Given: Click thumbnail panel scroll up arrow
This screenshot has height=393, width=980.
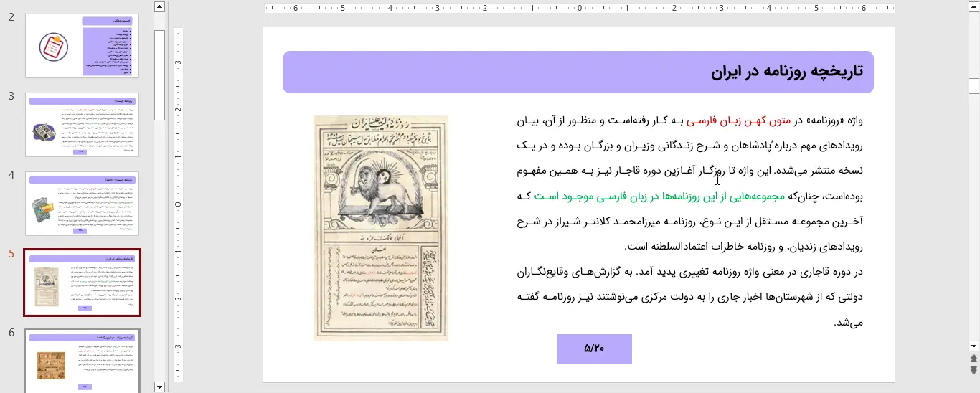Looking at the screenshot, I should coord(159,7).
